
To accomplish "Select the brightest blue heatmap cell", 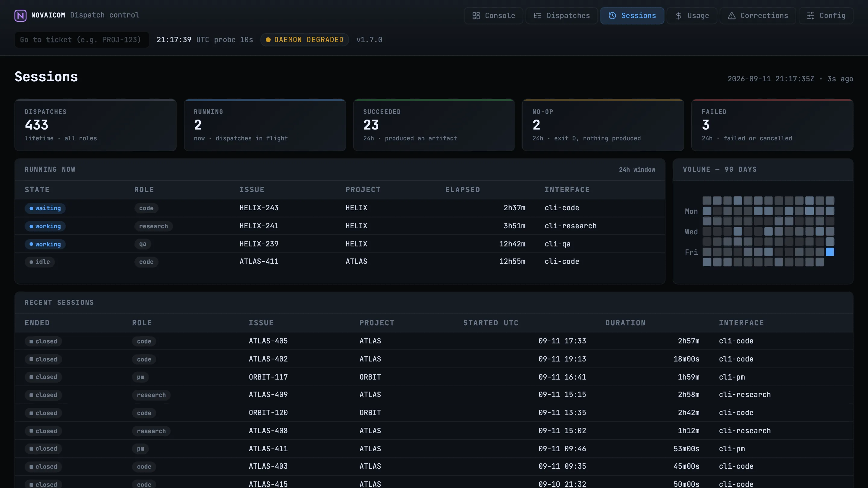I will [830, 252].
